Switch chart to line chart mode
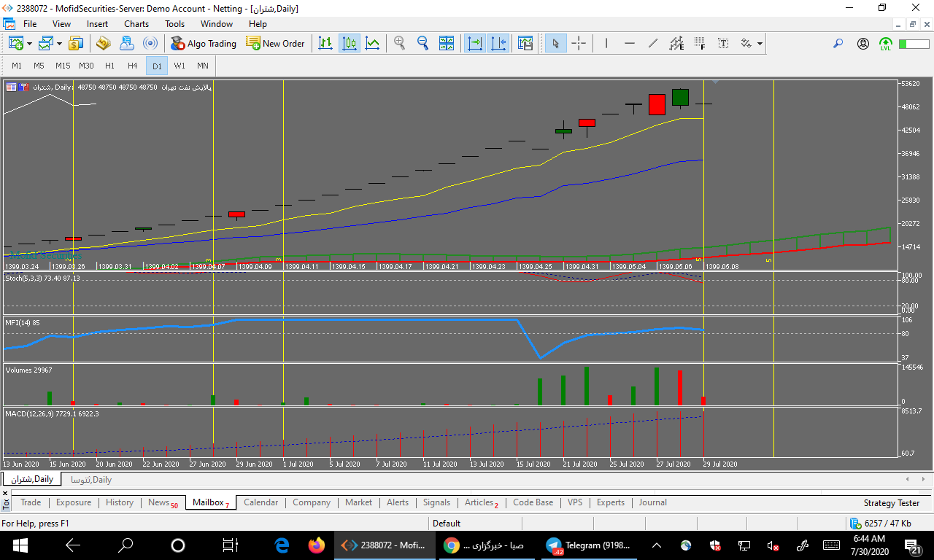This screenshot has height=560, width=934. pos(372,43)
